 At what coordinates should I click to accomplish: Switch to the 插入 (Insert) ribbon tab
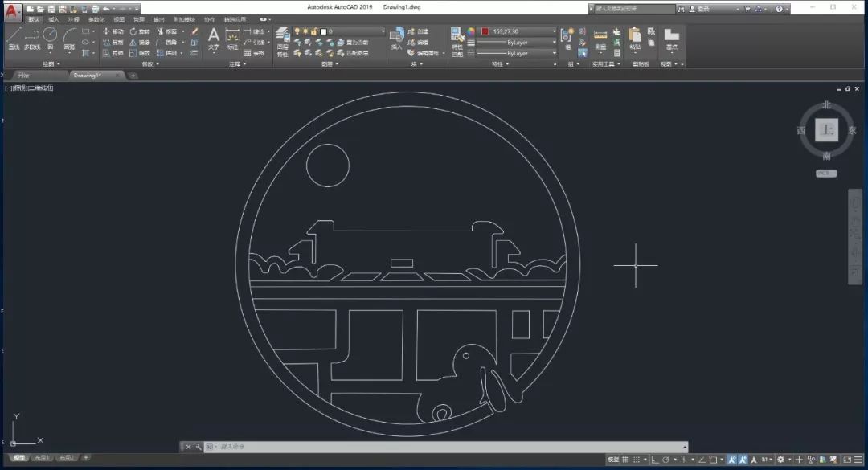click(53, 18)
